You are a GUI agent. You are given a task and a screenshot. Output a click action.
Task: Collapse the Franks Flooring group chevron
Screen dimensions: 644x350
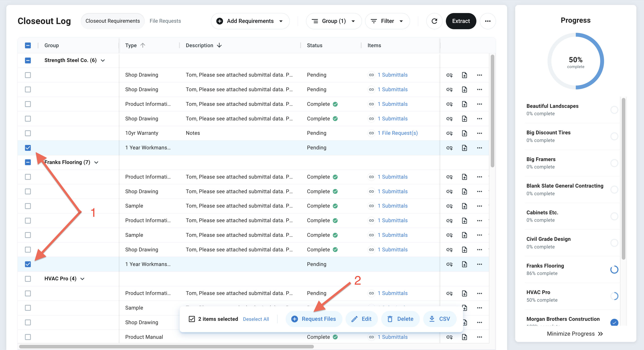(x=96, y=162)
